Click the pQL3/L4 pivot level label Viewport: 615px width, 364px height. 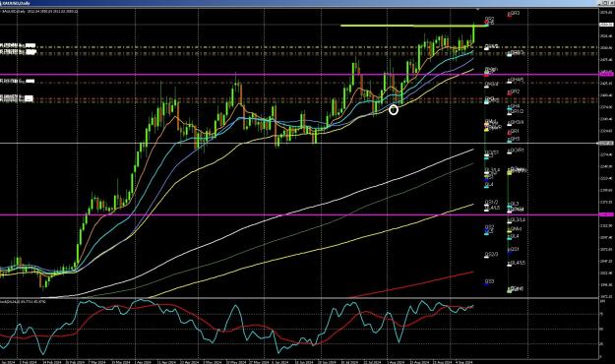pos(518,220)
